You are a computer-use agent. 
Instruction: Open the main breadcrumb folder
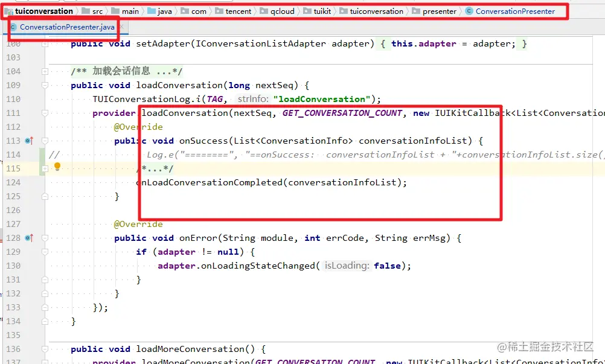pos(125,11)
